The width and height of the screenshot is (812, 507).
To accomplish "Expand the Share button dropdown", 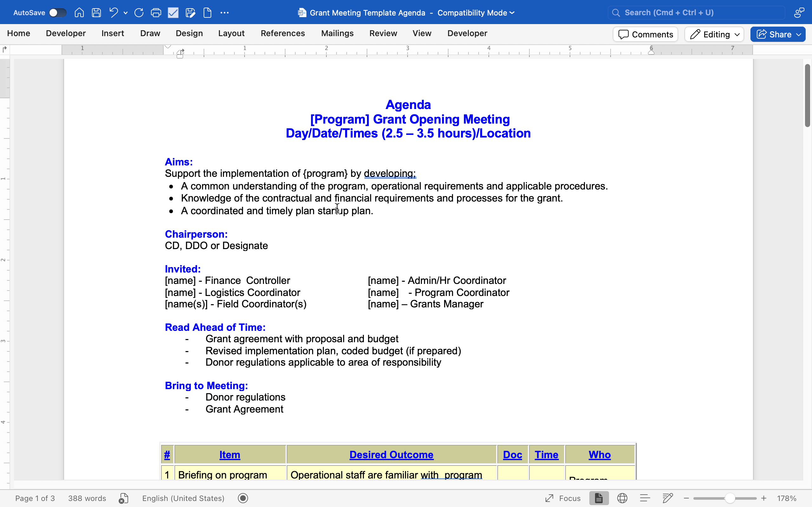I will click(799, 34).
